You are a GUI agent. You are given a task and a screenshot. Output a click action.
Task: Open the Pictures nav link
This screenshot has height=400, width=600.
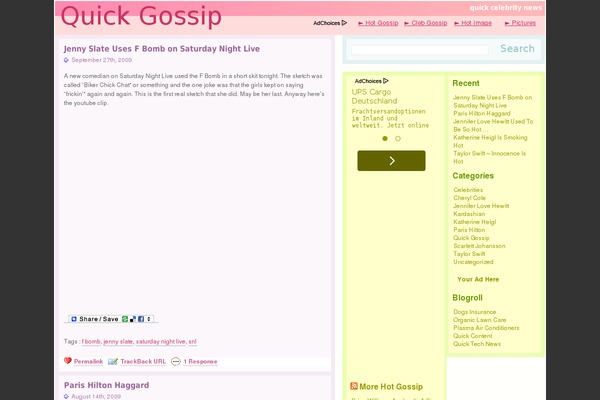[x=520, y=23]
